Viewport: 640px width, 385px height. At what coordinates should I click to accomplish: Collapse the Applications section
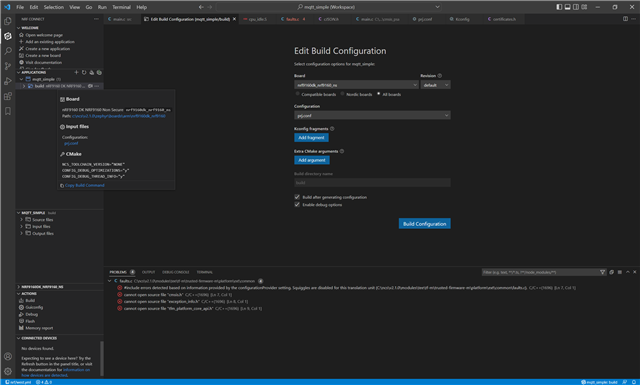[x=18, y=72]
